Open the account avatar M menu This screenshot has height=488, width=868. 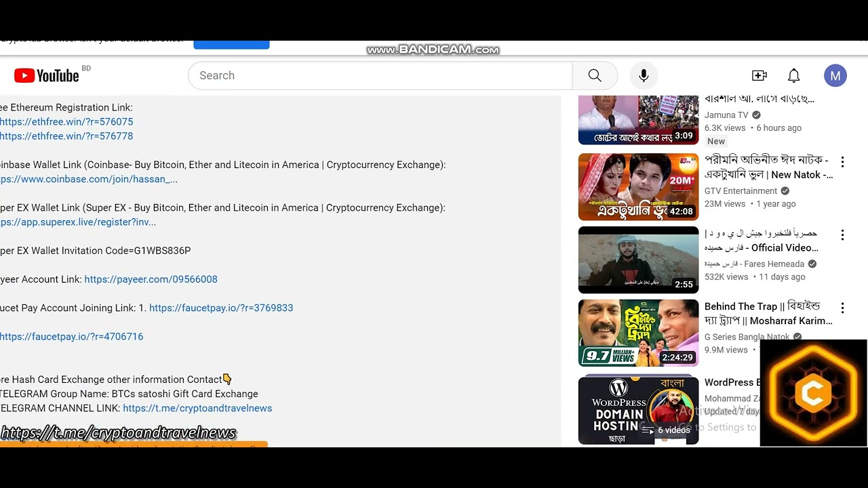835,75
